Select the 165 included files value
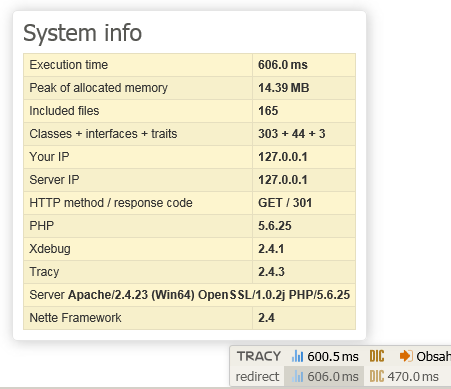This screenshot has width=451, height=389. pyautogui.click(x=268, y=111)
